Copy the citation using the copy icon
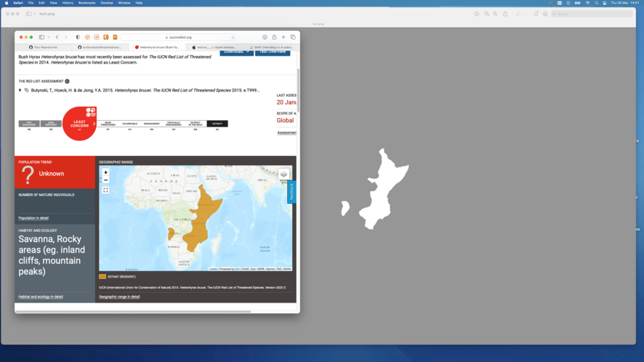The image size is (644, 362). click(26, 90)
